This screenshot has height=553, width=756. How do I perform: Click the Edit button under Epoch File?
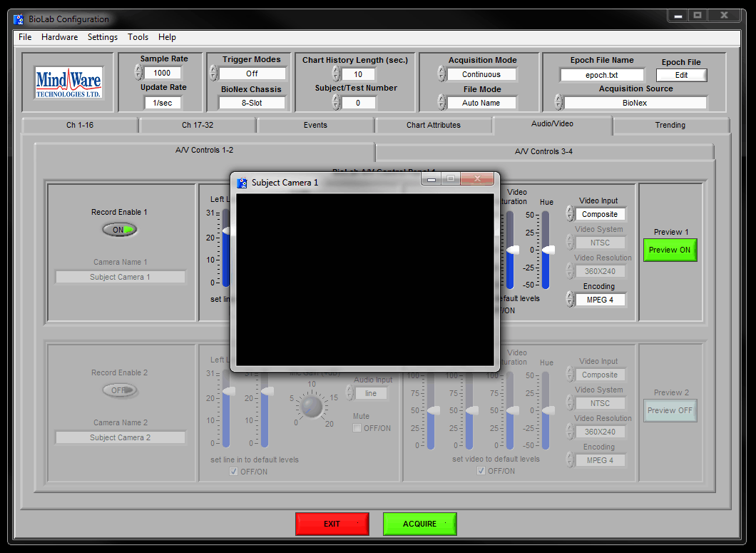point(681,75)
